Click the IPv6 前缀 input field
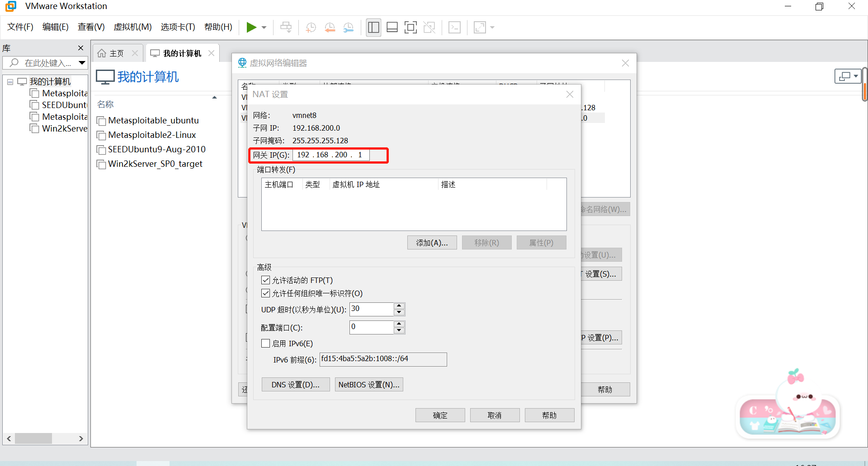The height and width of the screenshot is (466, 868). (383, 359)
